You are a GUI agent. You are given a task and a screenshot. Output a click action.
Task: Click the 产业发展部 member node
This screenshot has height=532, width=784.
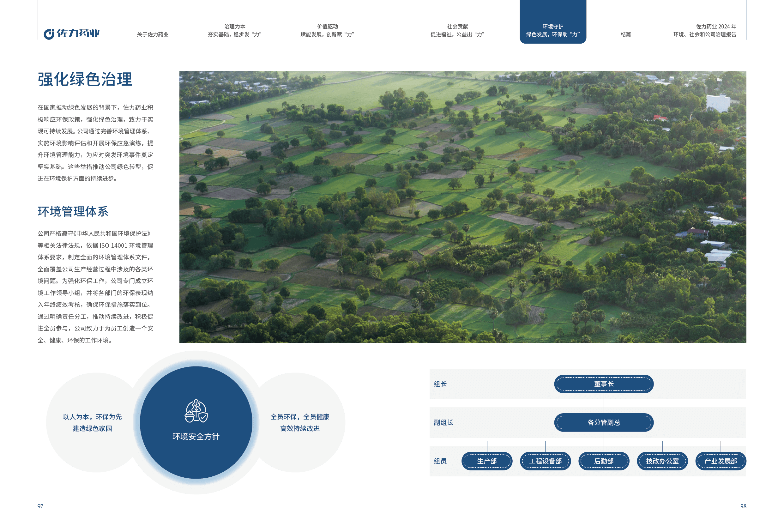click(720, 461)
